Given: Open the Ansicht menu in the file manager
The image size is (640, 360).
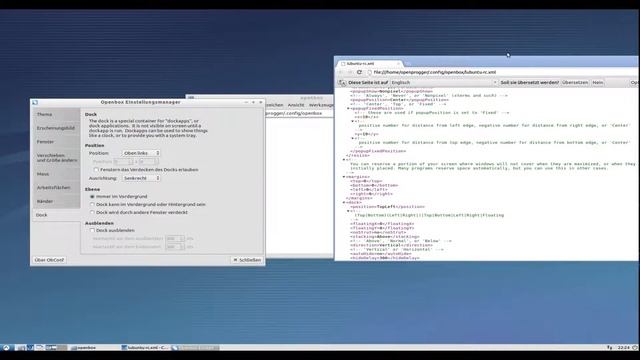Looking at the screenshot, I should tap(296, 105).
